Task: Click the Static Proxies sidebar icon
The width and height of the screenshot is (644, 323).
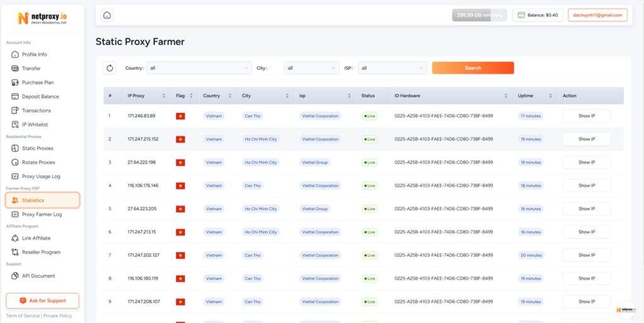Action: (x=15, y=148)
